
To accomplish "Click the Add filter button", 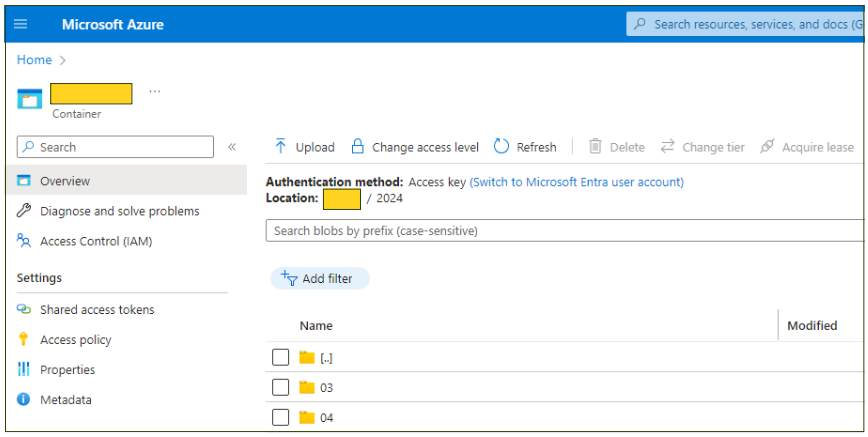I will 319,279.
